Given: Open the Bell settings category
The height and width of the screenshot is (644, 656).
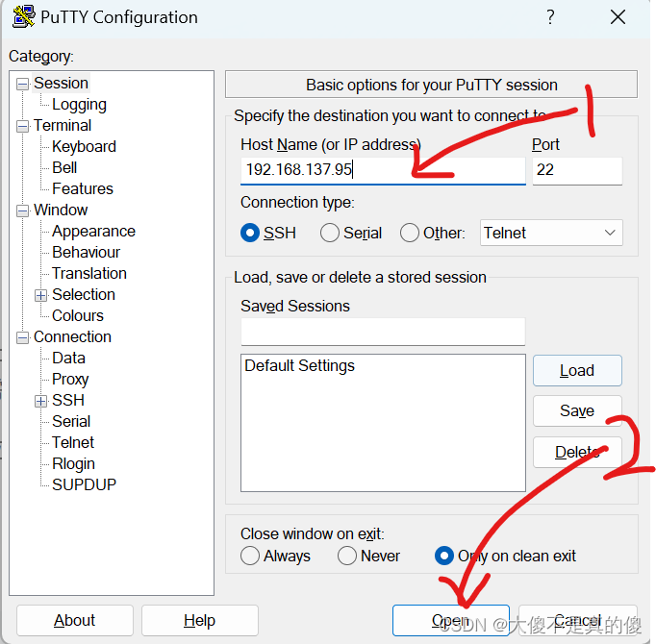Looking at the screenshot, I should [64, 167].
